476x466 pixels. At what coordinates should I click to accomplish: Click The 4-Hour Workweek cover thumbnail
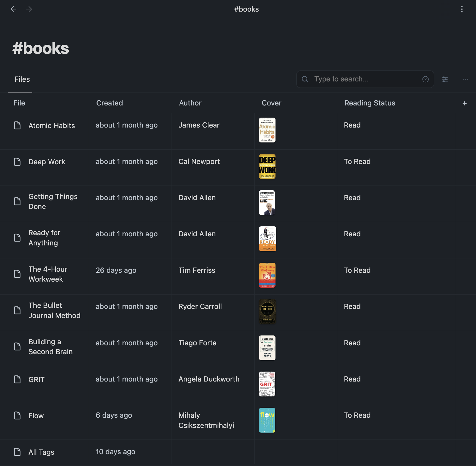pos(267,275)
